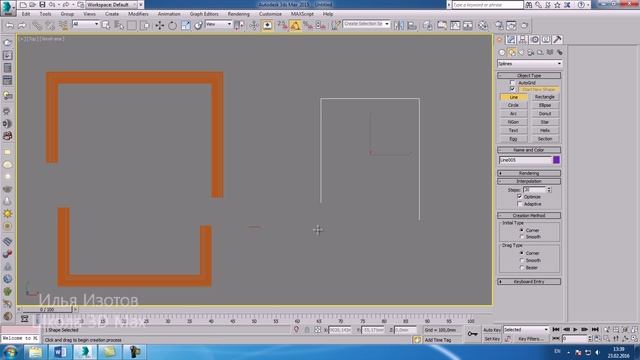Click the Select by Name icon

(x=119, y=25)
